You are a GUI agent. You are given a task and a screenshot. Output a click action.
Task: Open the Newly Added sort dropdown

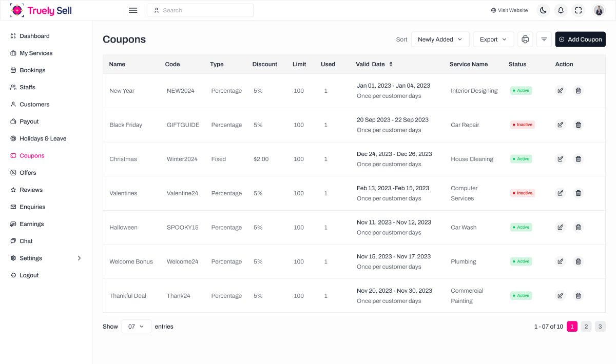[440, 39]
